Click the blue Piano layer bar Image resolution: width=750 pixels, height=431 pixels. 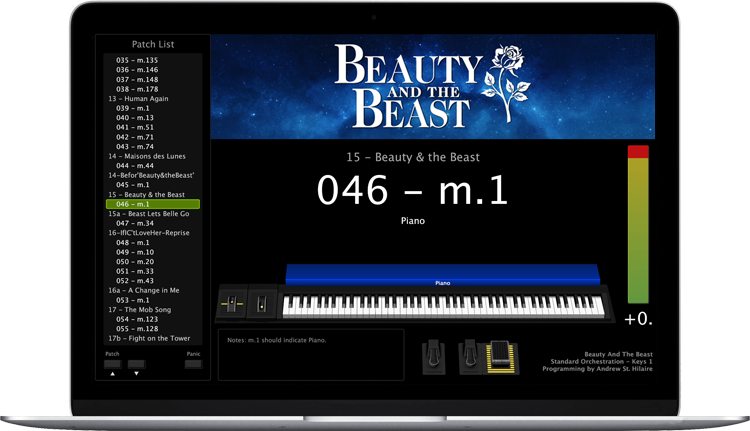(442, 275)
